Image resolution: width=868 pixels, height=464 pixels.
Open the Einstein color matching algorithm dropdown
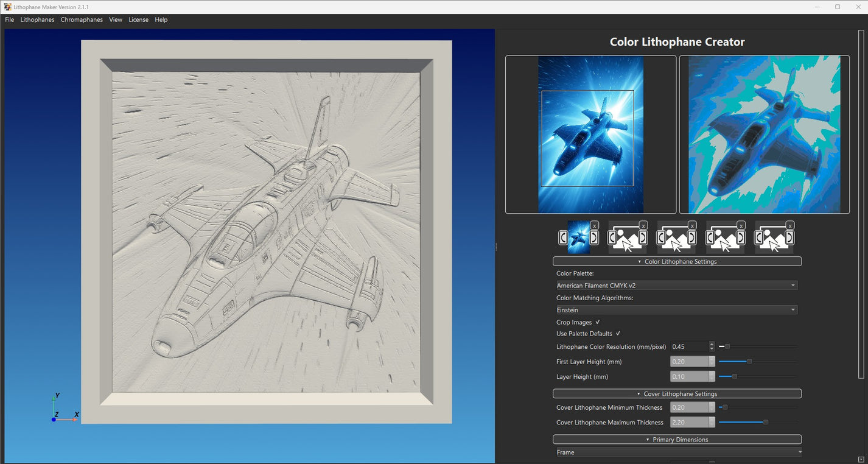coord(676,309)
